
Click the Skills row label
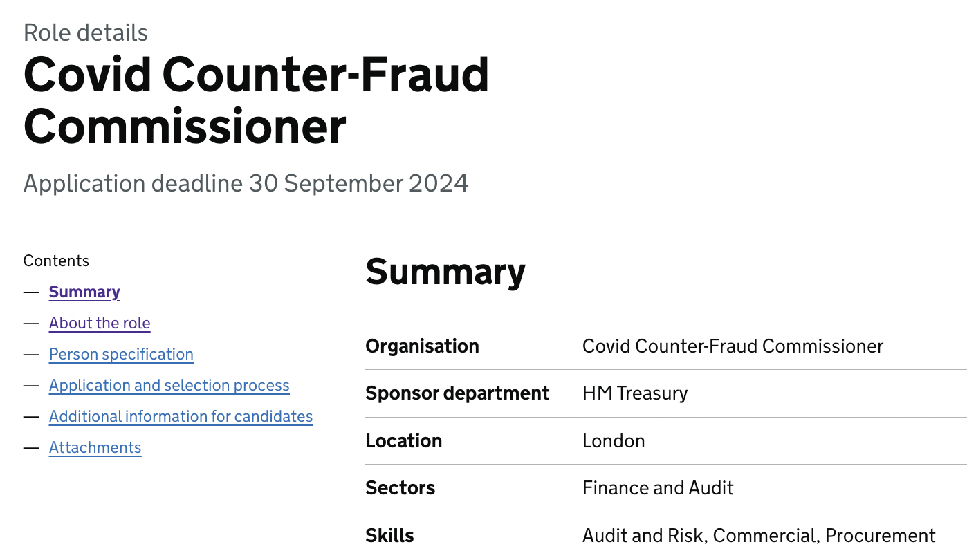[389, 536]
